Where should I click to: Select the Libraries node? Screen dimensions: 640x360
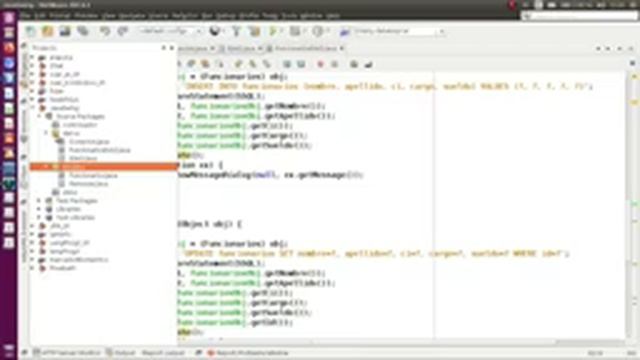[68, 209]
